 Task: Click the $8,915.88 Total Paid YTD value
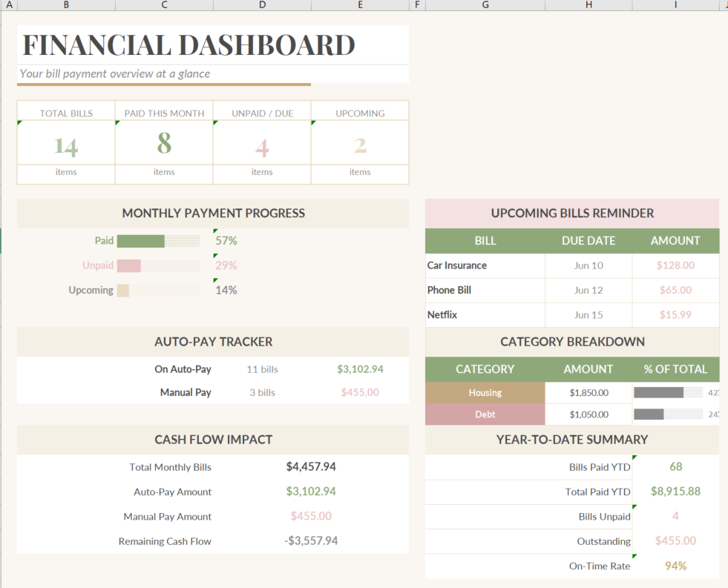675,492
